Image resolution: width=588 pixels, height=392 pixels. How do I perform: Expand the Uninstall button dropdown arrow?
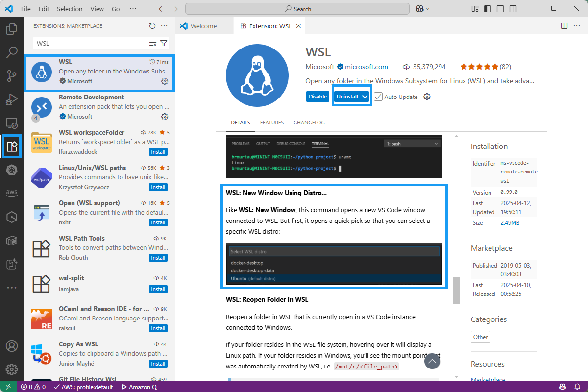pos(365,97)
